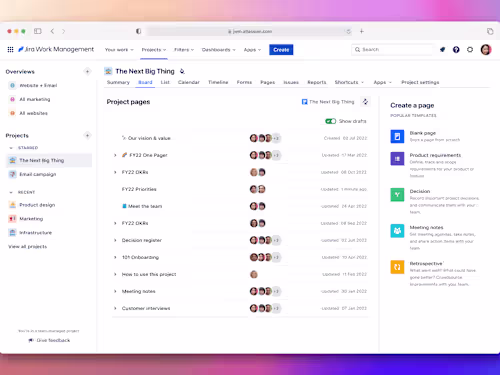Viewport: 500px width, 375px height.
Task: Switch to the Calendar tab
Action: click(x=189, y=82)
